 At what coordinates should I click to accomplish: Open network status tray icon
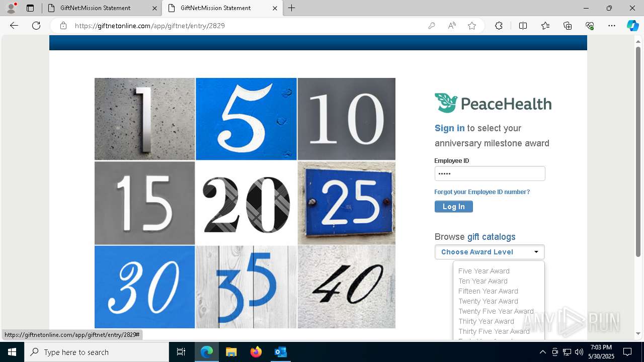pos(567,352)
